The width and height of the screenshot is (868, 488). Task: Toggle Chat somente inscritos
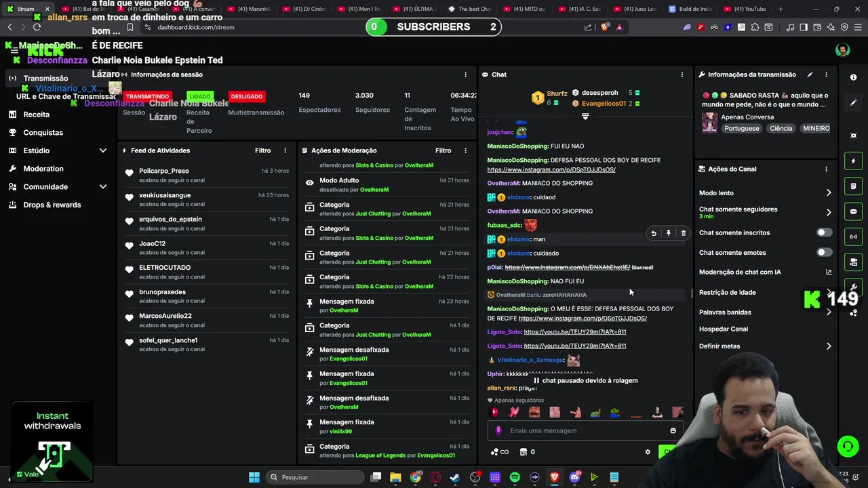824,232
